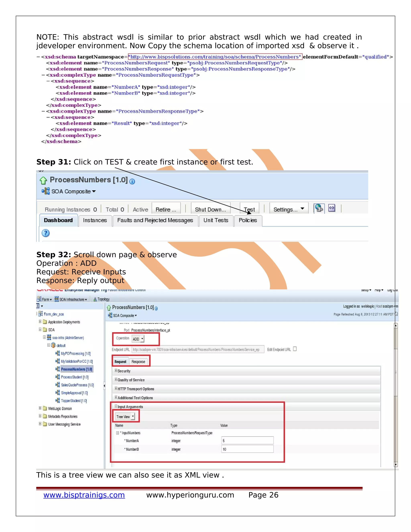This screenshot has height=532, width=411.
Task: Click the info icon beside large ProcessNumbers [1.0] title
Action: [132, 181]
